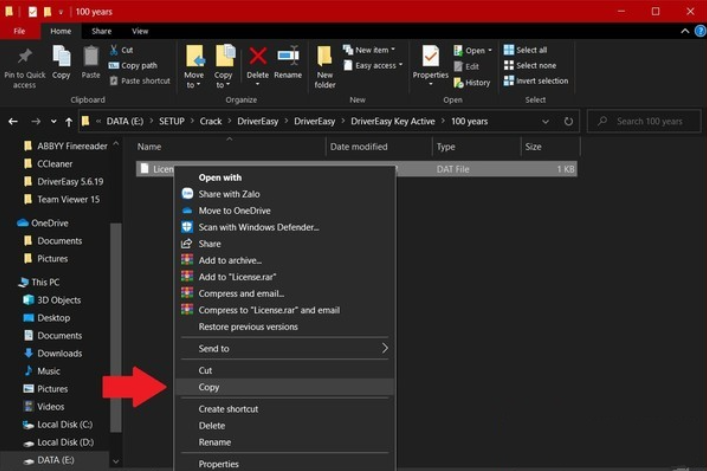Click the Forward navigation arrow

[x=36, y=121]
